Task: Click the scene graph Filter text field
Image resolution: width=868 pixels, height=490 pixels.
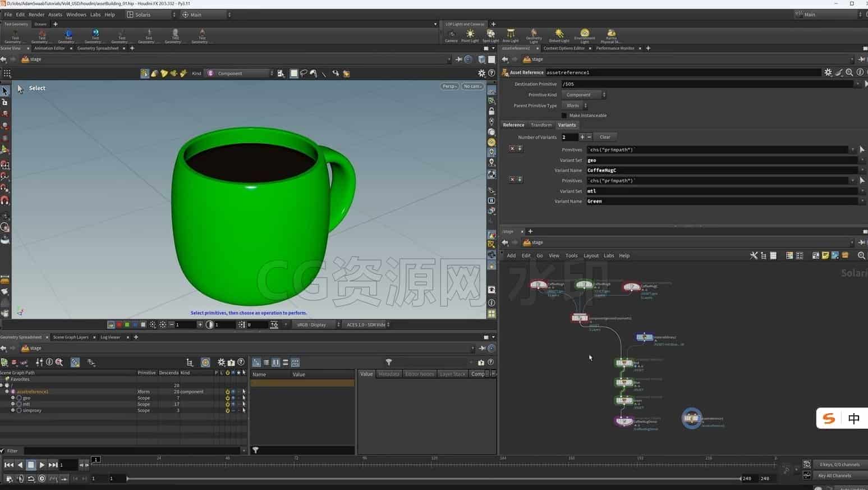Action: [x=131, y=451]
